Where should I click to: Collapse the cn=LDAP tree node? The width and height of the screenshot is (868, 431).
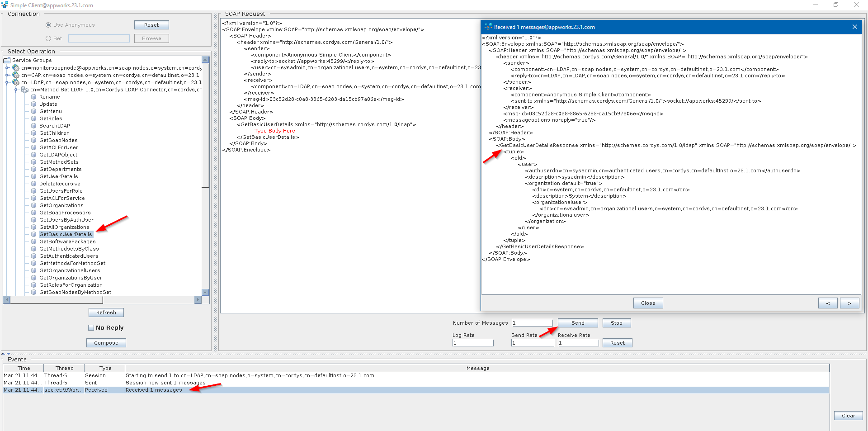click(x=7, y=82)
